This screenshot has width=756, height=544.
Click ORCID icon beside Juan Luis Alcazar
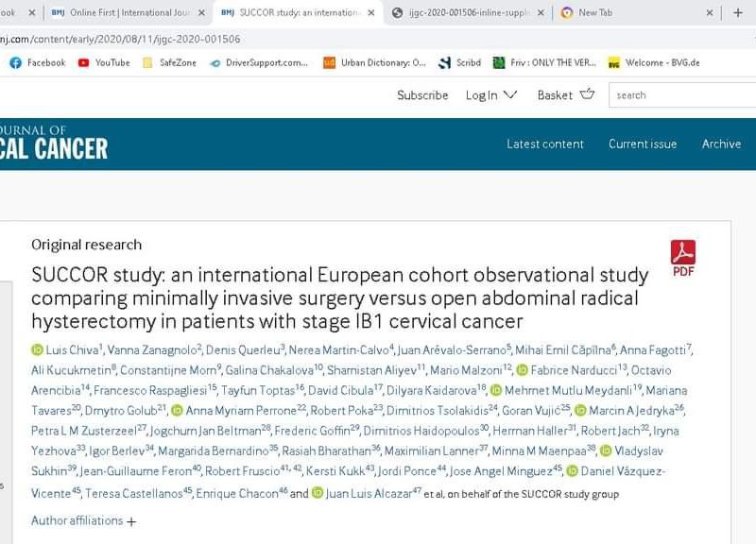click(318, 493)
